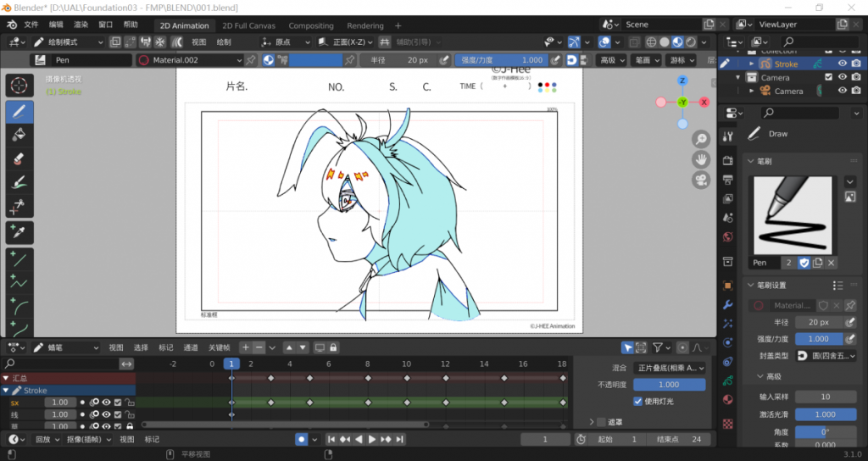Viewport: 868px width, 461px height.
Task: Toggle visibility of the sx layer
Action: click(x=106, y=403)
